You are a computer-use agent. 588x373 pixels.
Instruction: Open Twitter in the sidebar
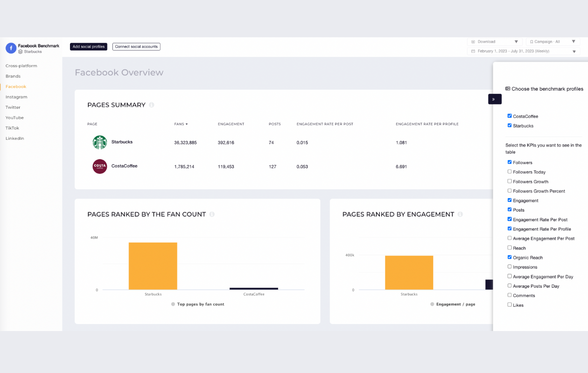pos(13,107)
